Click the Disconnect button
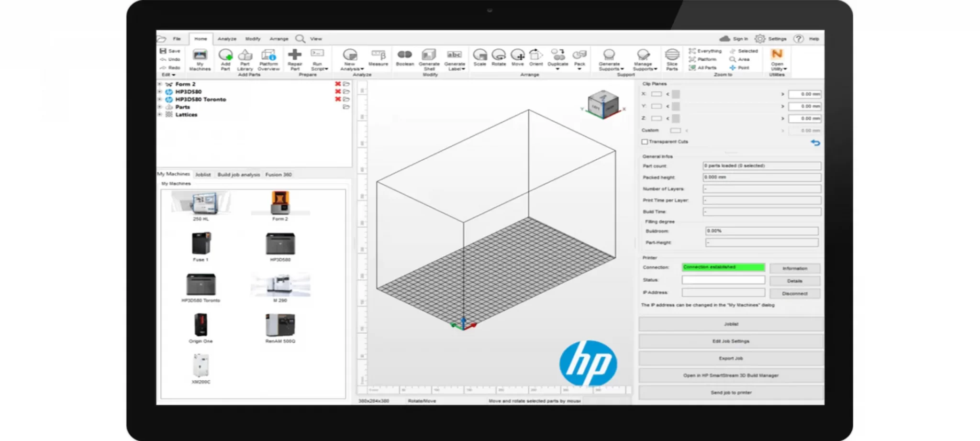The image size is (980, 441). [794, 293]
